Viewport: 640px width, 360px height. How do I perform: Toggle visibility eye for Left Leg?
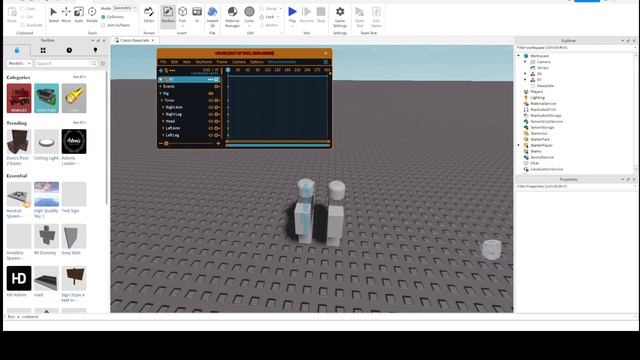[211, 135]
